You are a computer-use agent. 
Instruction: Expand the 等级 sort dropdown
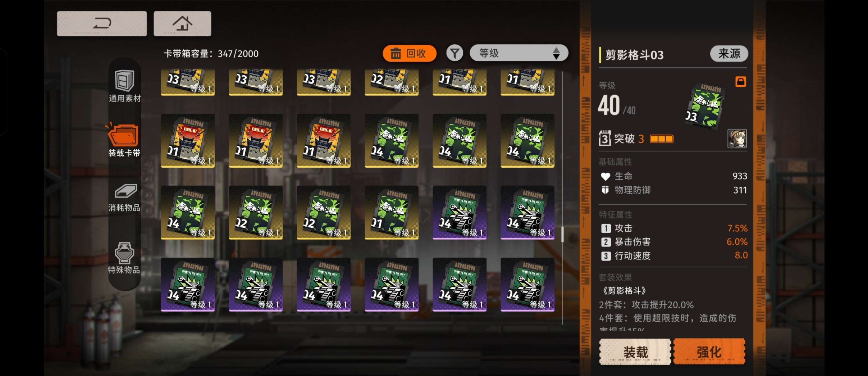[x=519, y=53]
